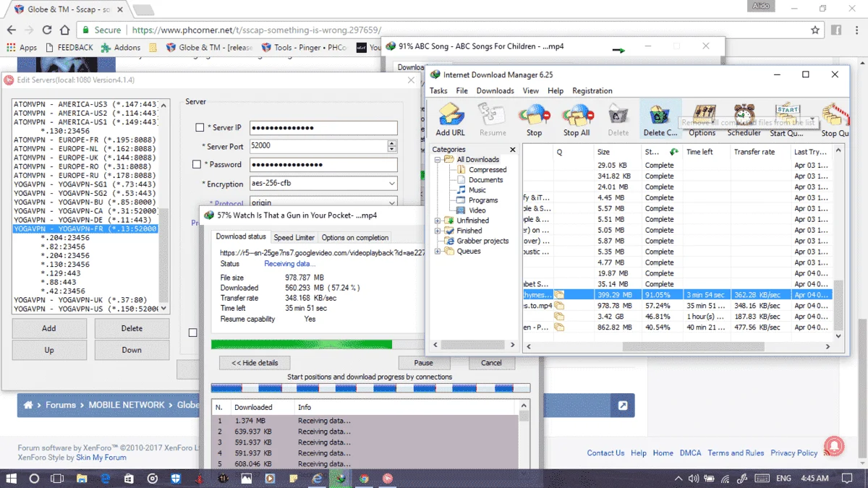
Task: Click the Server Port spinner arrows
Action: (x=392, y=146)
